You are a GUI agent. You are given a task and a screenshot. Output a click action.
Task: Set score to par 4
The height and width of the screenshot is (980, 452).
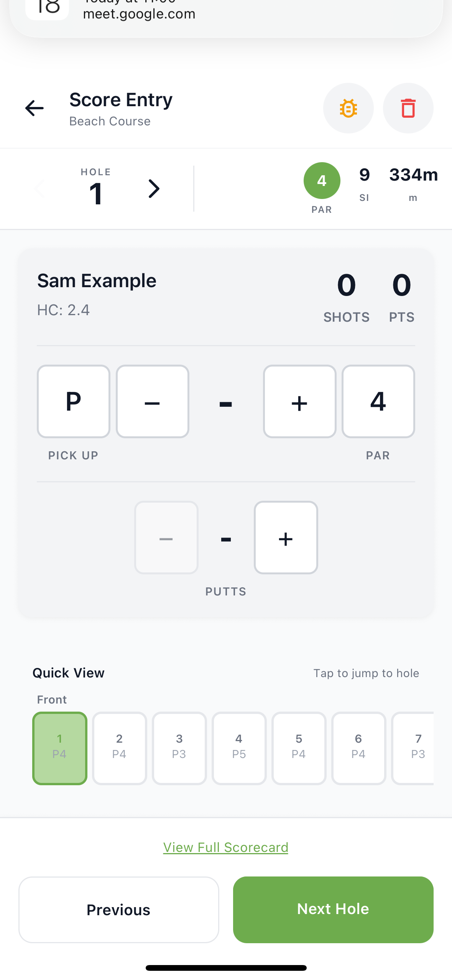(378, 401)
